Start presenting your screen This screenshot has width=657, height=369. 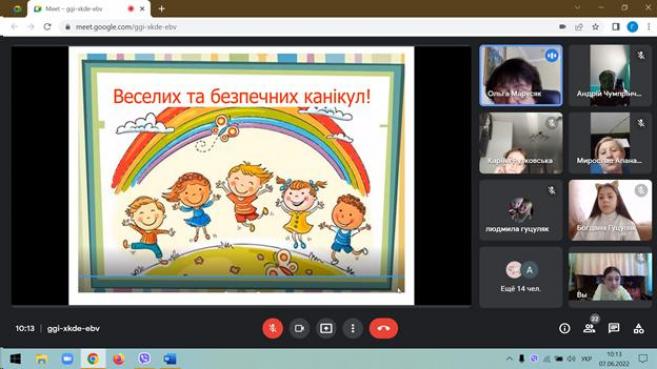click(326, 328)
